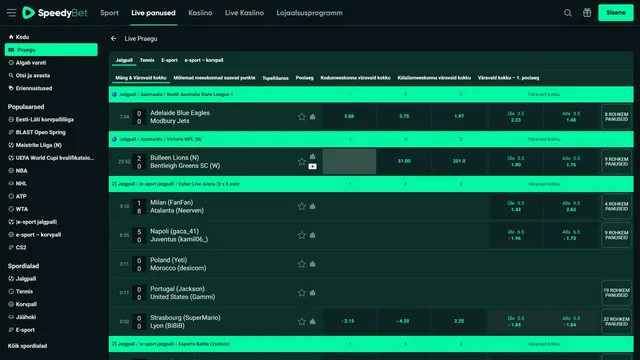Go back with the Live Praegu arrow
The height and width of the screenshot is (360, 640).
[113, 38]
